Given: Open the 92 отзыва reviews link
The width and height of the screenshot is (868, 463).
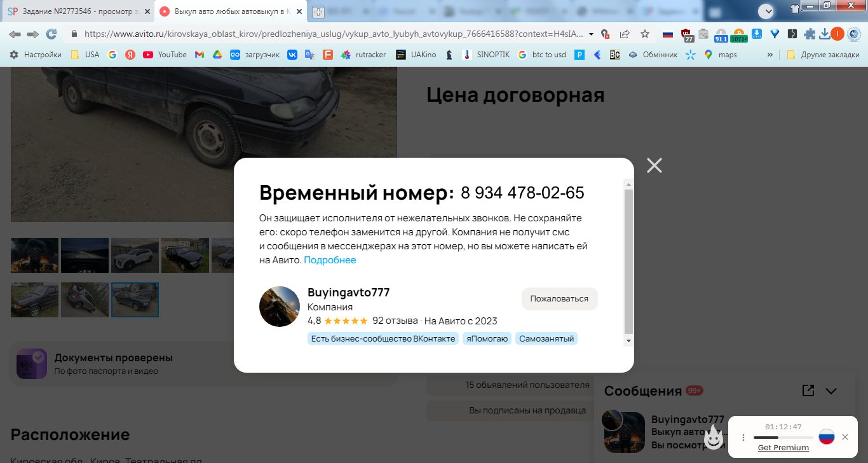Looking at the screenshot, I should click(395, 321).
